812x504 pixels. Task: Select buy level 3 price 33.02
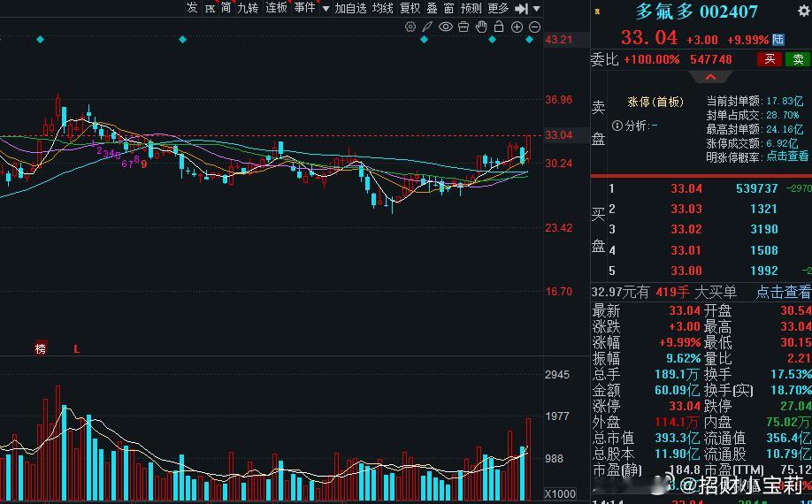686,229
